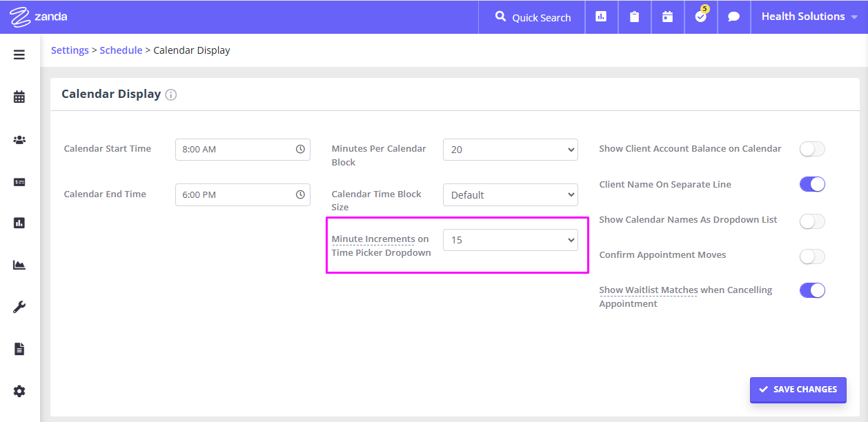Screen dimensions: 868x422
Task: Open the Calendar from the sidebar
Action: [19, 97]
